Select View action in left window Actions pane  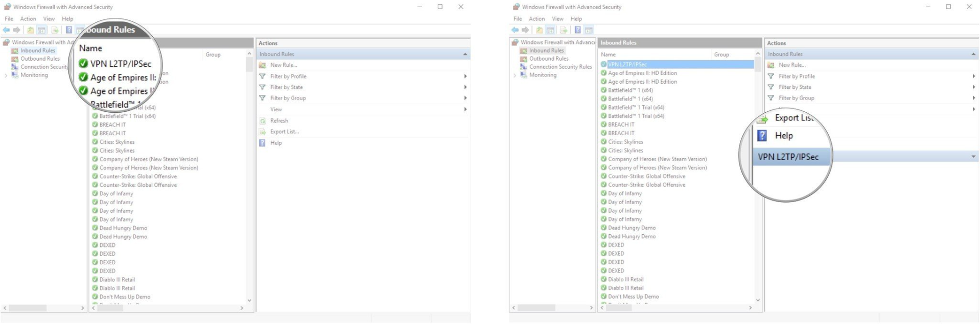pyautogui.click(x=276, y=109)
